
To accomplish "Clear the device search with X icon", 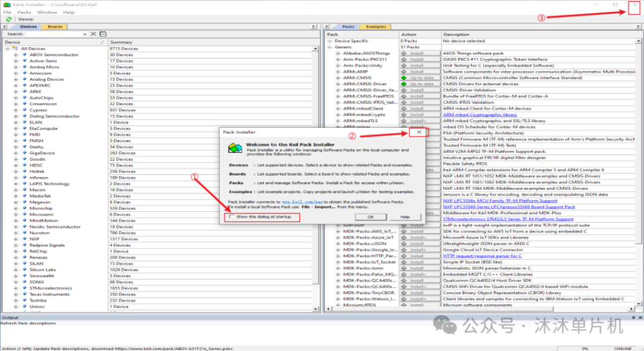I will (x=93, y=34).
